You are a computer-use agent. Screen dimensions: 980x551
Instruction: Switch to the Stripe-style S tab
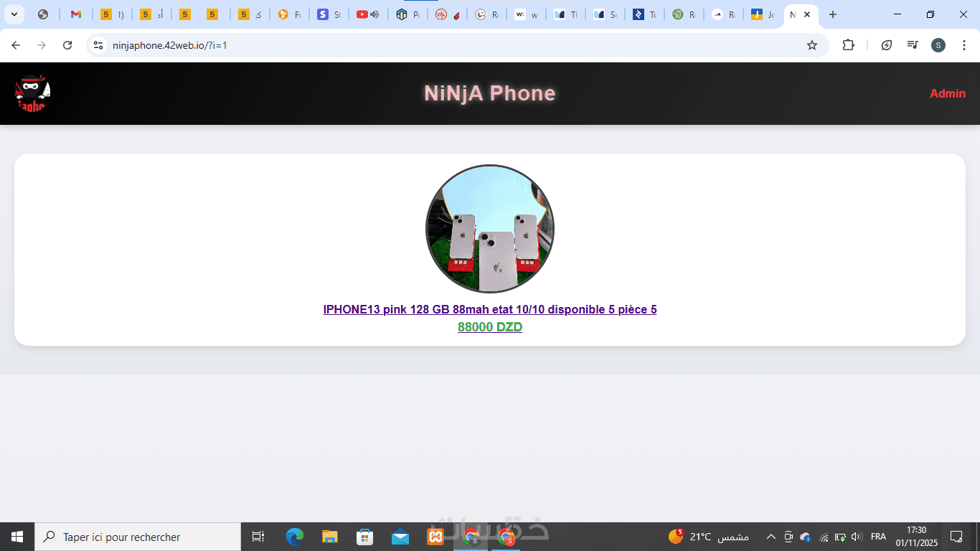pos(329,14)
